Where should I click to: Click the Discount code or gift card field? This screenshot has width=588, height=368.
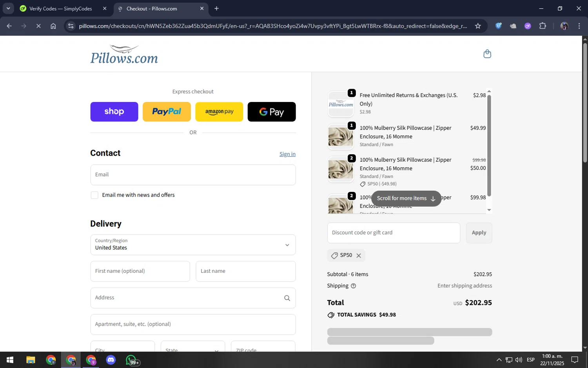394,233
